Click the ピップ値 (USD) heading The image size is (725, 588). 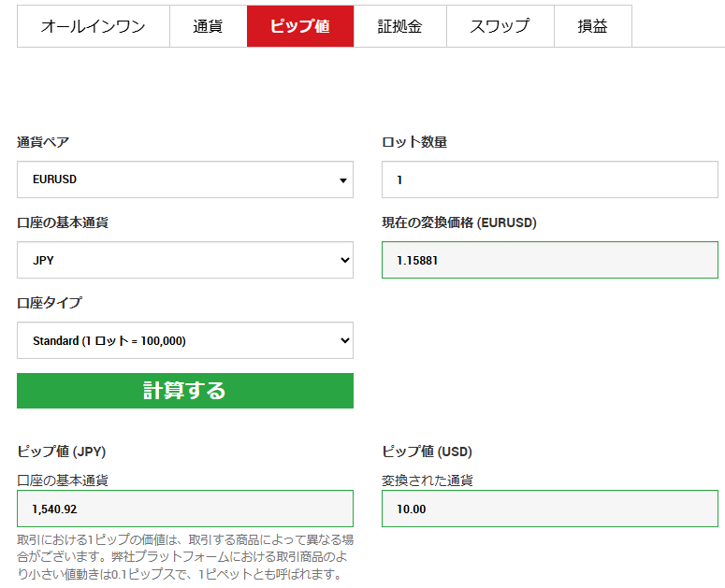point(427,452)
